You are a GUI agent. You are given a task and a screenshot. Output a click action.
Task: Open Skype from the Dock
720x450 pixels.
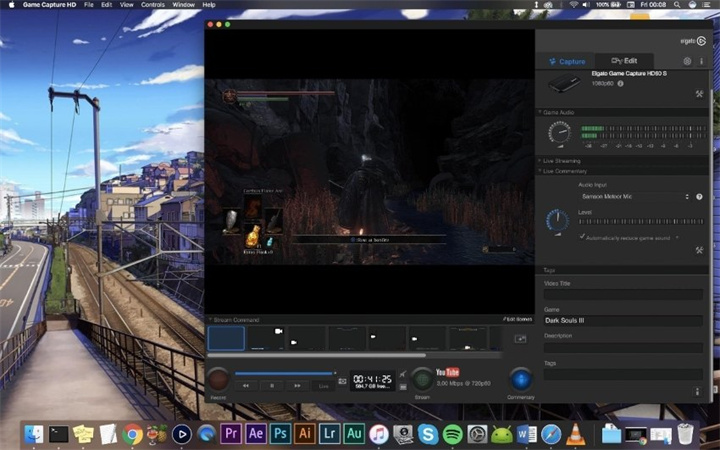coord(428,434)
